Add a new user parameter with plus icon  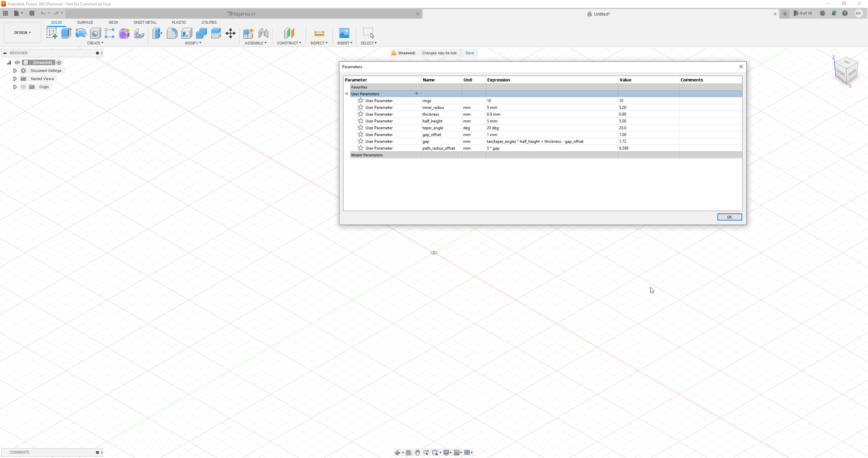[416, 94]
